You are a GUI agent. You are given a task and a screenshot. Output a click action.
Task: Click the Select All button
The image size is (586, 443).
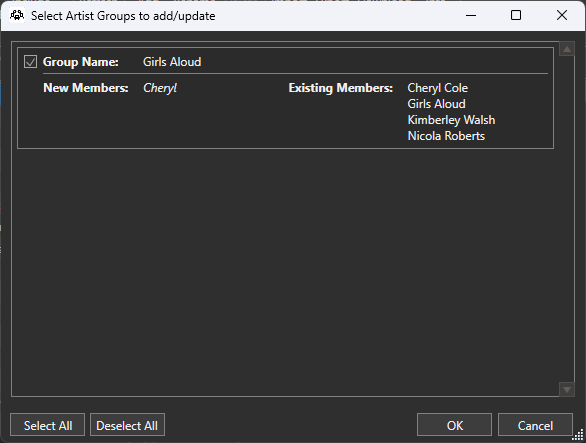point(47,425)
